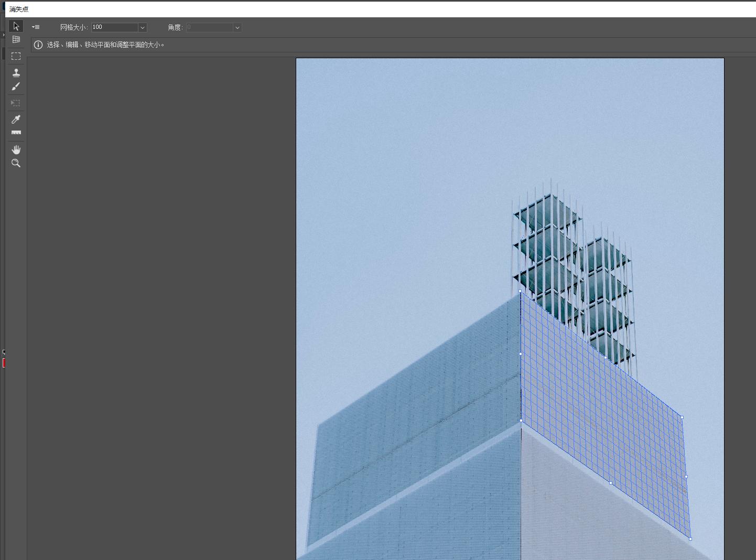Image resolution: width=756 pixels, height=560 pixels.
Task: Click the info icon beside the tool hint
Action: pos(38,45)
